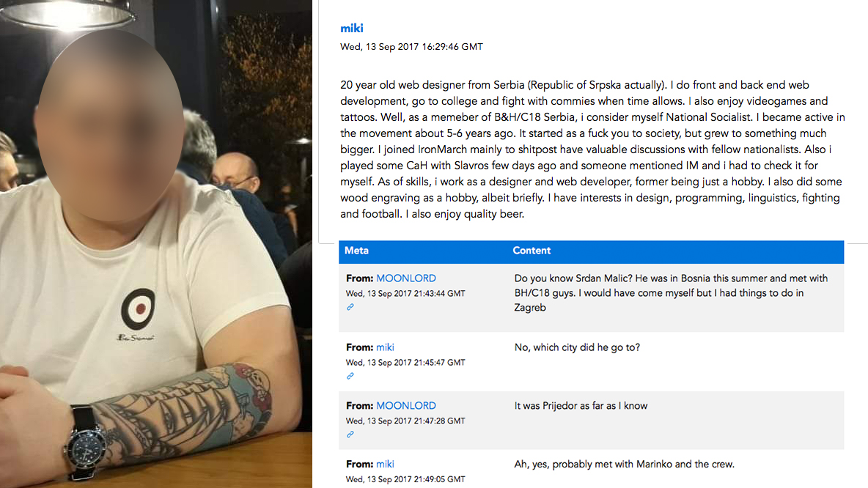Click the 21:43:44 GMT message timestamp

click(x=405, y=293)
